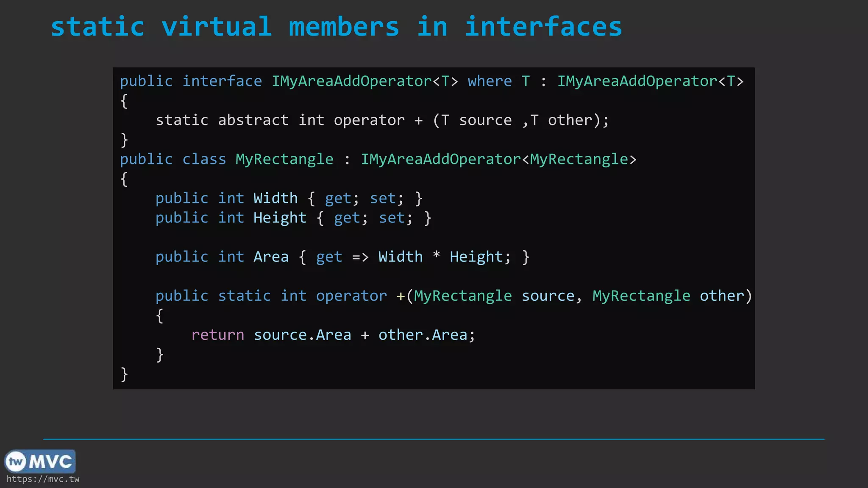Click the 'return source.Area + other.Area;' line

(333, 335)
